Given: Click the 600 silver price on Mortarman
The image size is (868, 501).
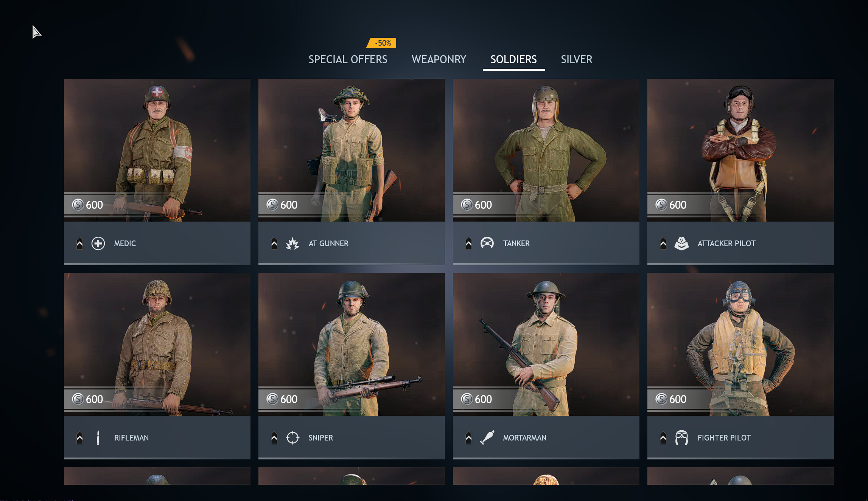Looking at the screenshot, I should point(477,399).
